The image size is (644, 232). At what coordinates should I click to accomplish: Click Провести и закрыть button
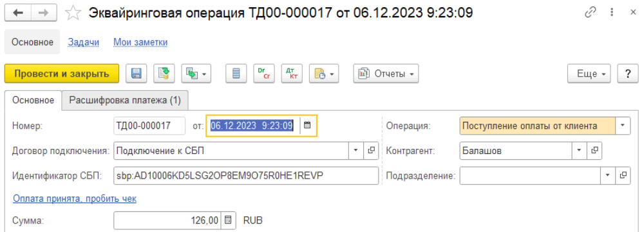pos(62,73)
